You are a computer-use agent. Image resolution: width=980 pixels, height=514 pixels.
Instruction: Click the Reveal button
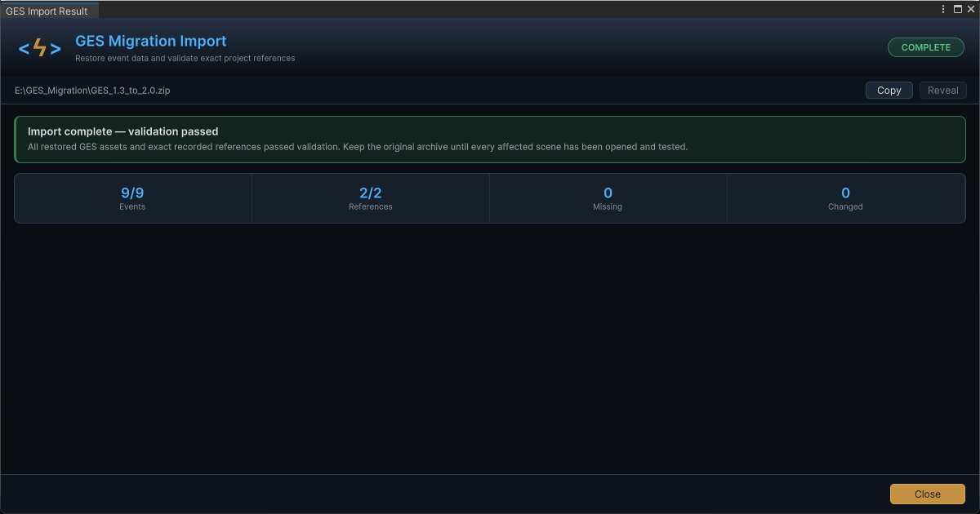click(x=942, y=91)
